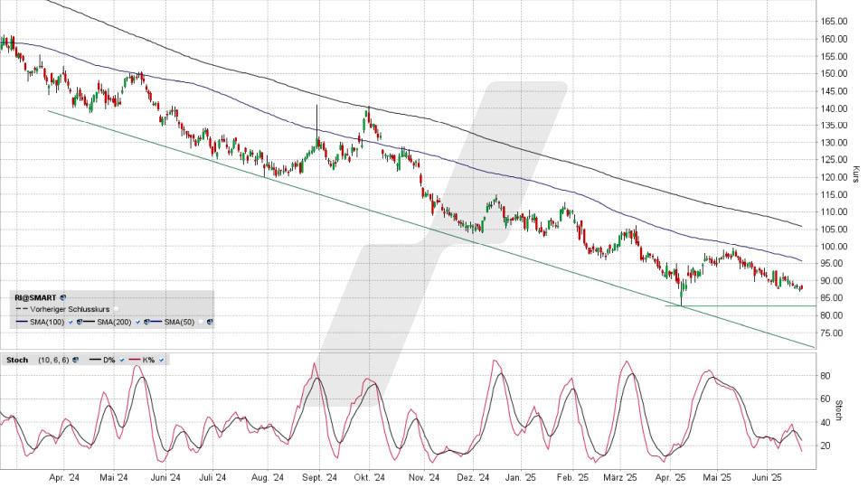The height and width of the screenshot is (488, 868).
Task: Click the 130.00 price axis label
Action: tap(835, 142)
